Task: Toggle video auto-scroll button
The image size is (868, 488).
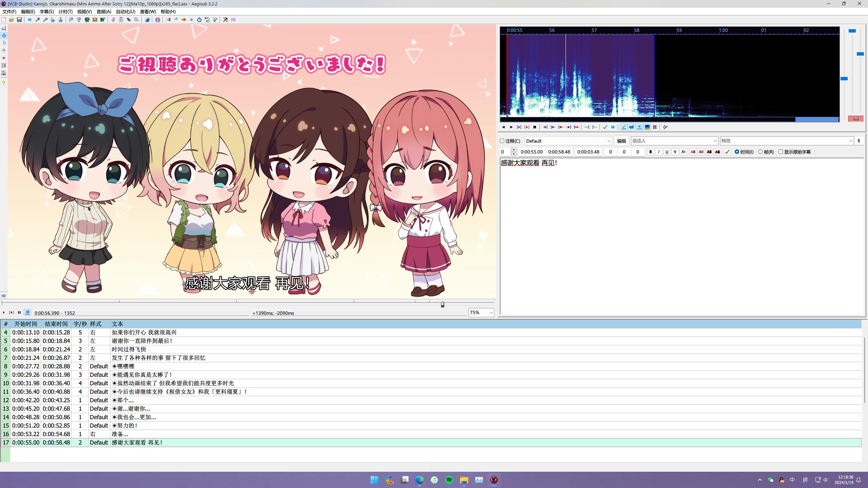Action: click(27, 312)
